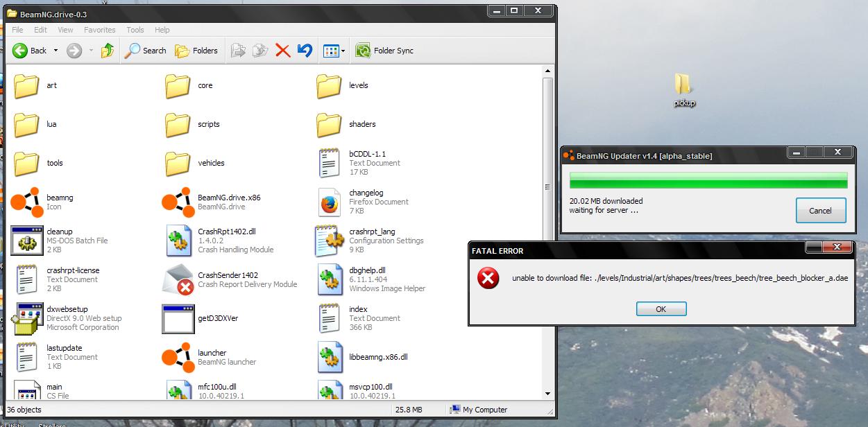
Task: Open the core folder
Action: click(x=178, y=86)
